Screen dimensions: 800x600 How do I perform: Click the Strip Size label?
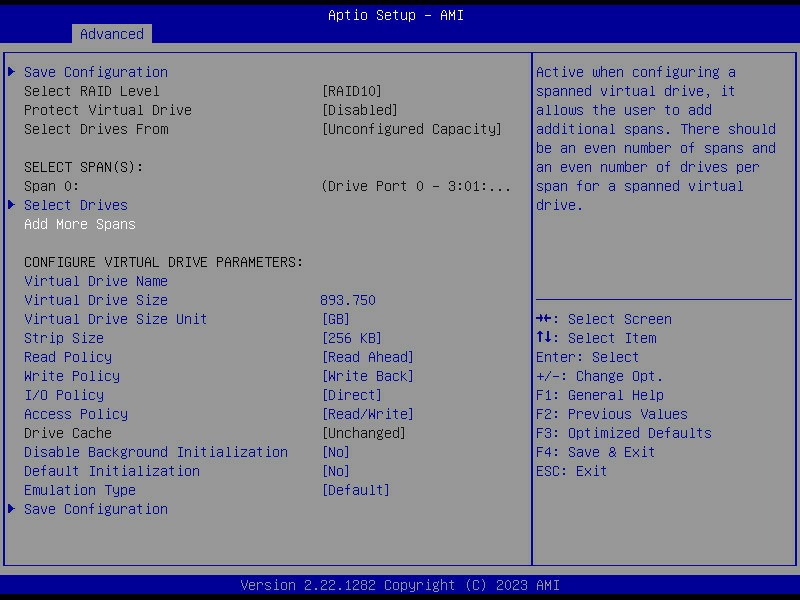(64, 338)
